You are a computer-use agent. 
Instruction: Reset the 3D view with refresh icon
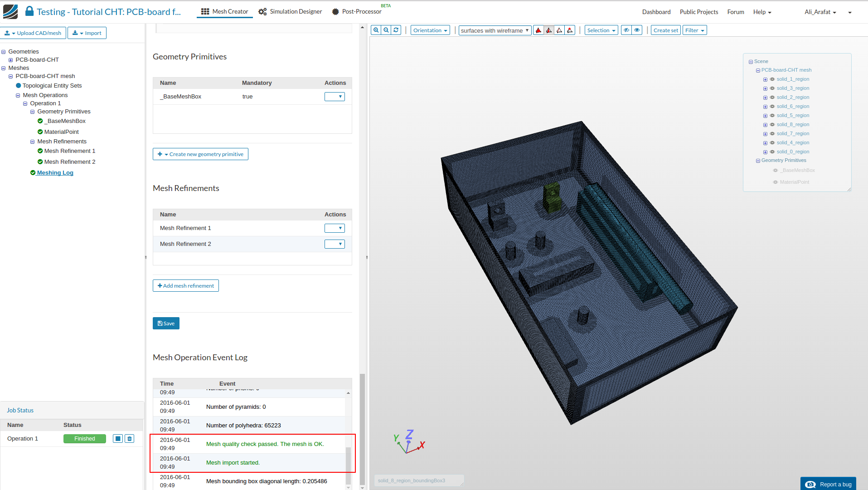pos(396,30)
